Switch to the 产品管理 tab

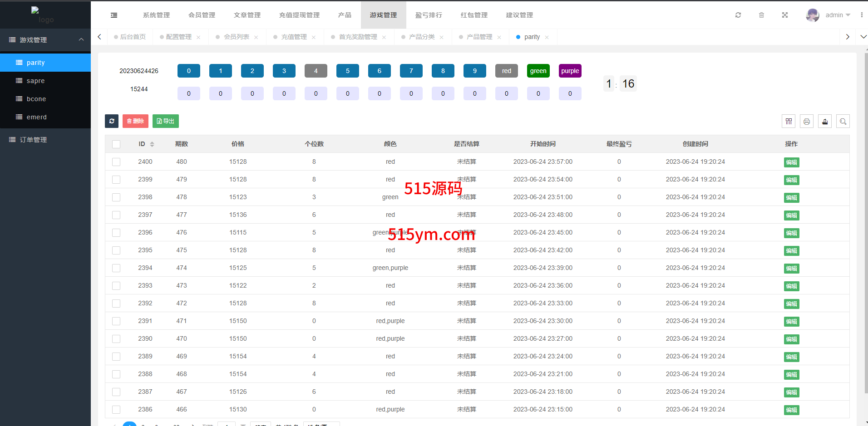point(479,37)
